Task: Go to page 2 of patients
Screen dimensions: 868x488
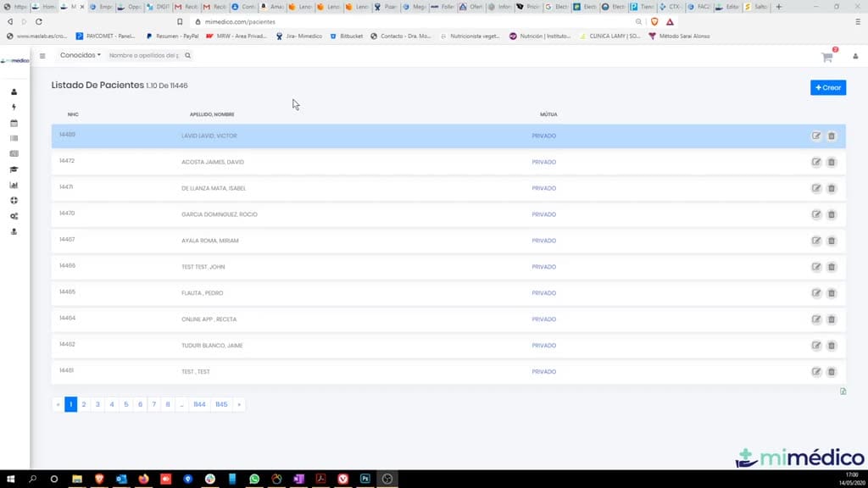Action: pos(84,404)
